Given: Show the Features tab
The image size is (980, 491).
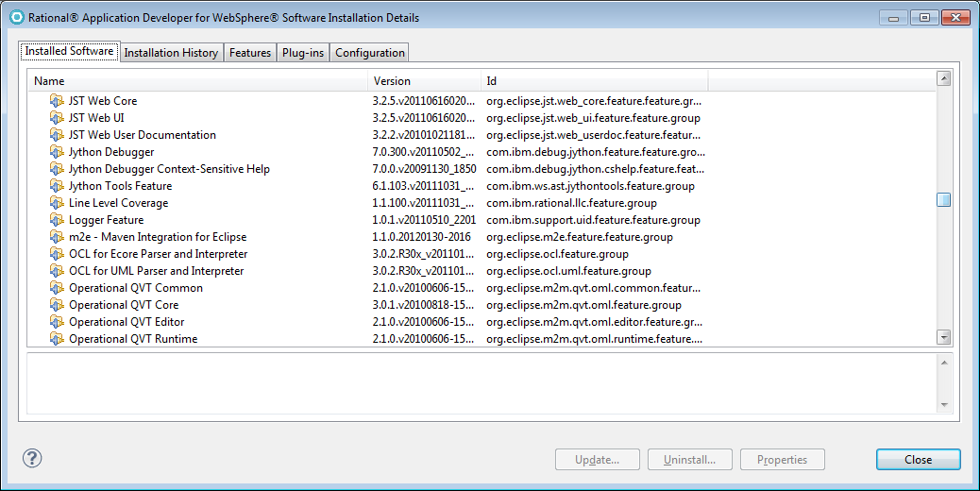Looking at the screenshot, I should 250,53.
